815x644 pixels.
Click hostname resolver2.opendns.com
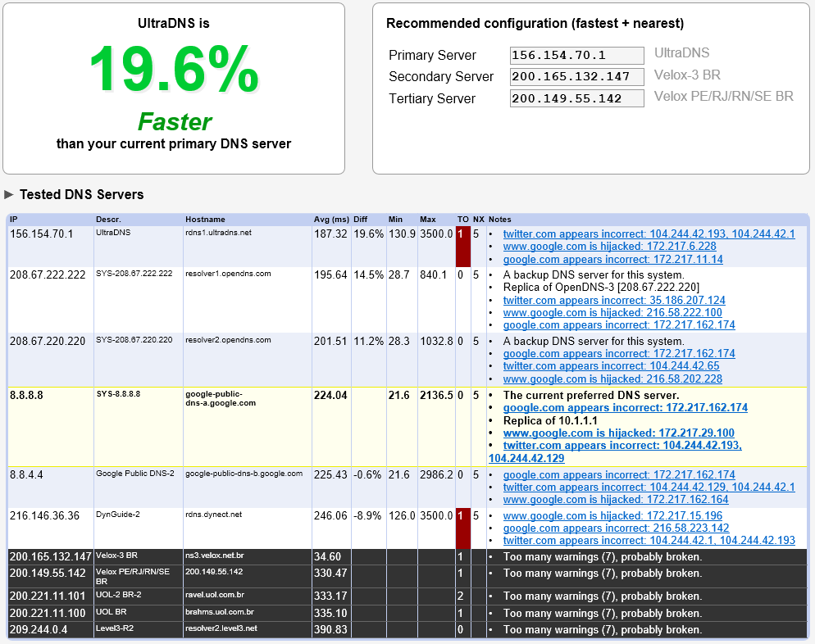click(x=228, y=340)
